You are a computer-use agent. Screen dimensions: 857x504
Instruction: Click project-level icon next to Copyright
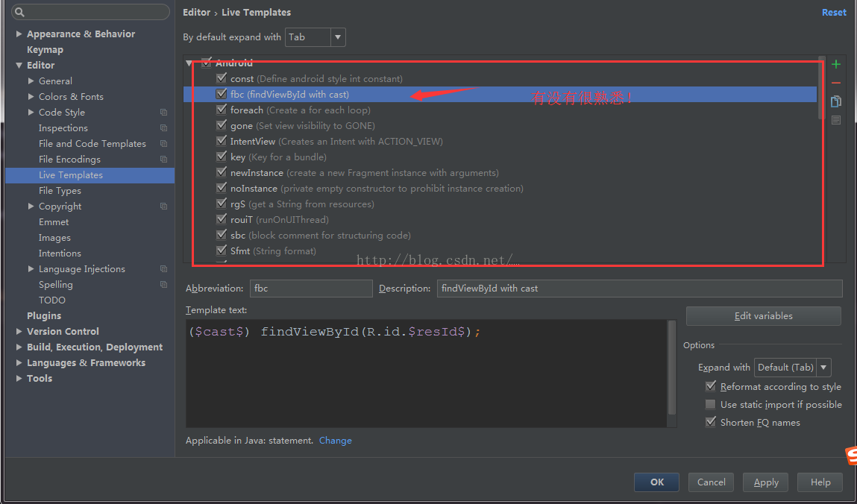point(163,207)
